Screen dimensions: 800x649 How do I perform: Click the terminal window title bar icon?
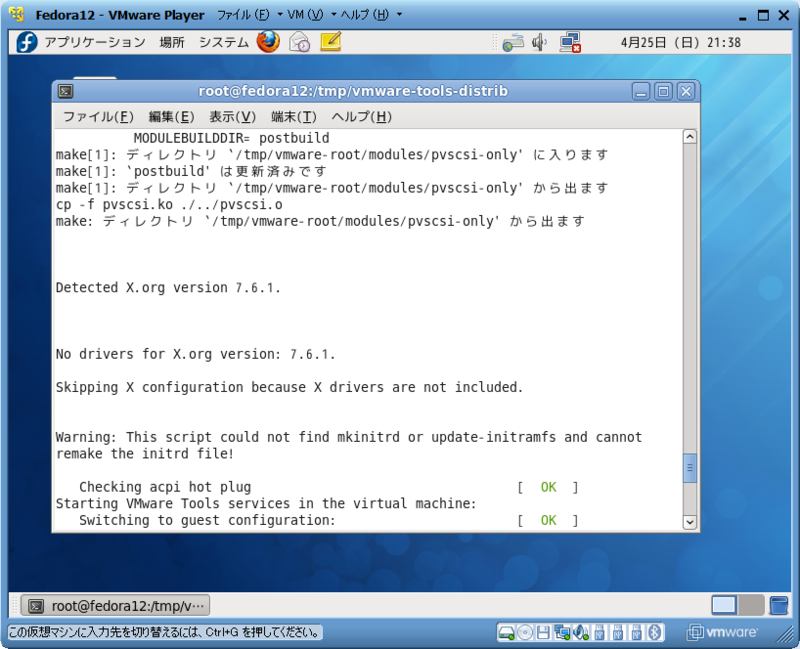tap(65, 91)
